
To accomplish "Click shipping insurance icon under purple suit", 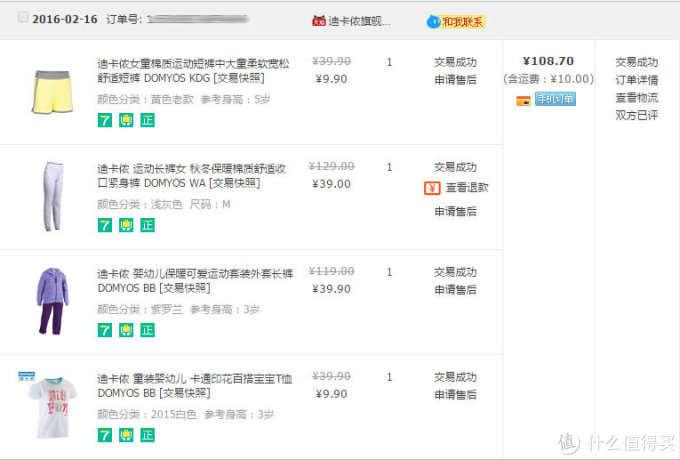I will (x=126, y=330).
